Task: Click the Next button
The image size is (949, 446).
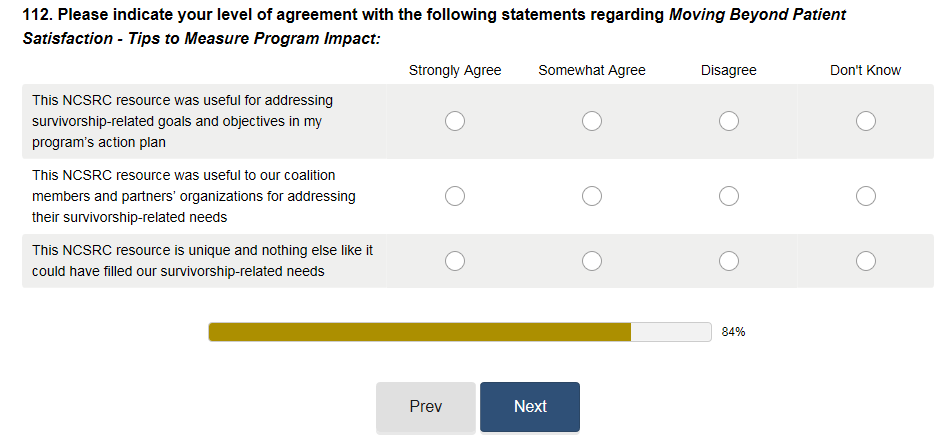Action: point(530,407)
